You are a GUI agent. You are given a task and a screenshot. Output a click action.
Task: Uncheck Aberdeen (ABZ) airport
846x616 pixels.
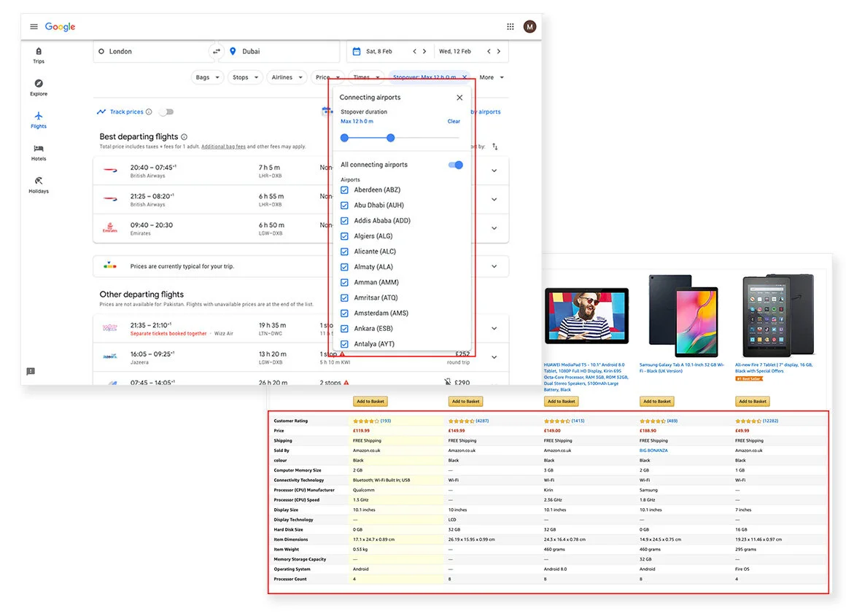pos(344,190)
